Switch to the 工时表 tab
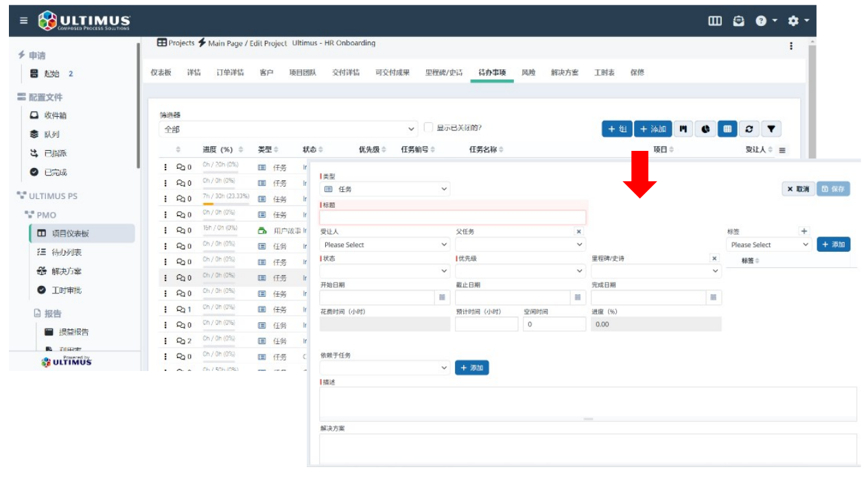868x478 pixels. click(x=605, y=73)
